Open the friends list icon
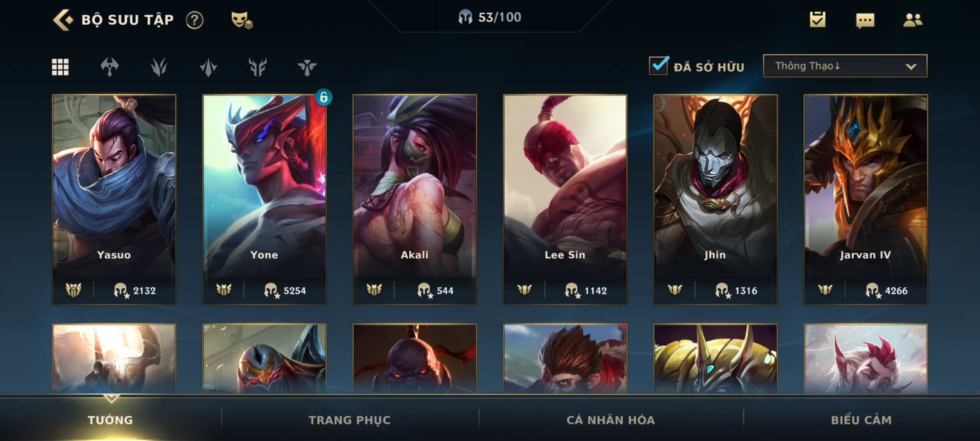This screenshot has width=980, height=441. click(913, 20)
